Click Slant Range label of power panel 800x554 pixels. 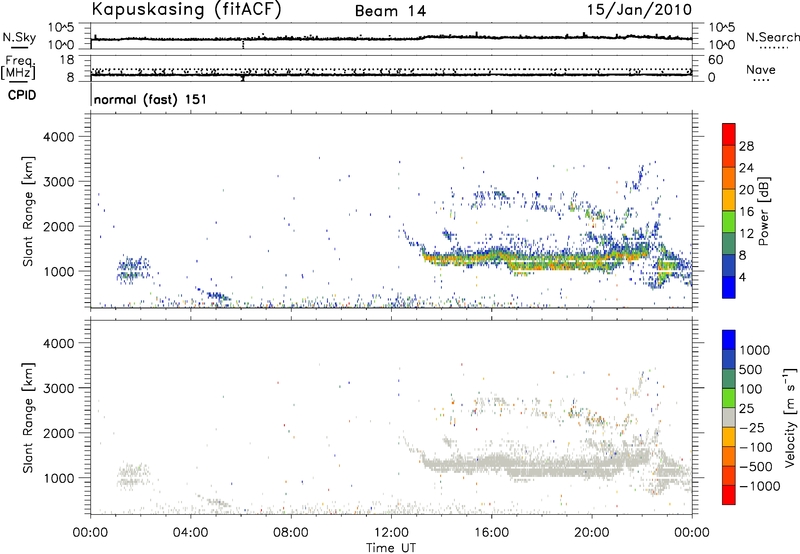[28, 211]
